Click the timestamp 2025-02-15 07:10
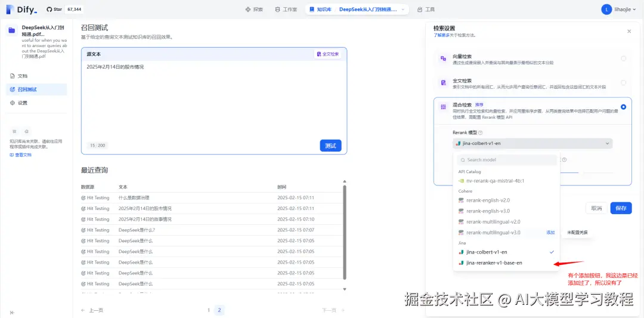 296,219
